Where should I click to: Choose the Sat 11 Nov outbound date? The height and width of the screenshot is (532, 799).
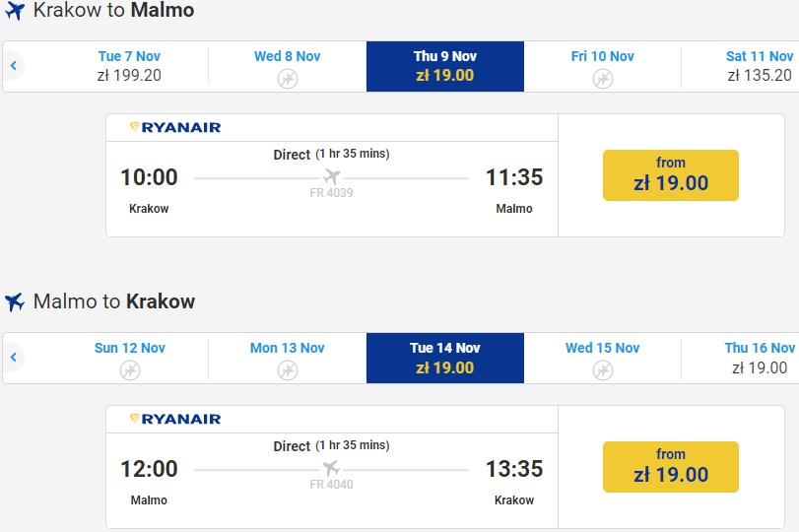pyautogui.click(x=759, y=66)
